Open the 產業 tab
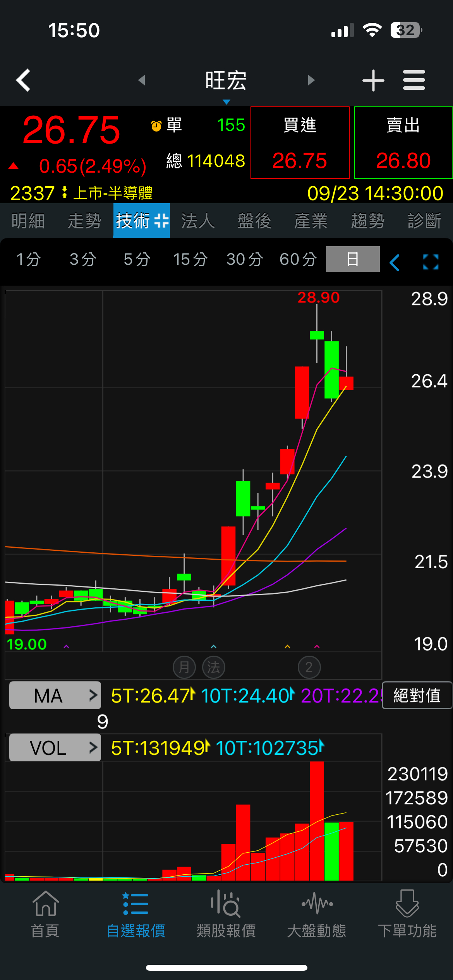453x980 pixels. coord(311,221)
